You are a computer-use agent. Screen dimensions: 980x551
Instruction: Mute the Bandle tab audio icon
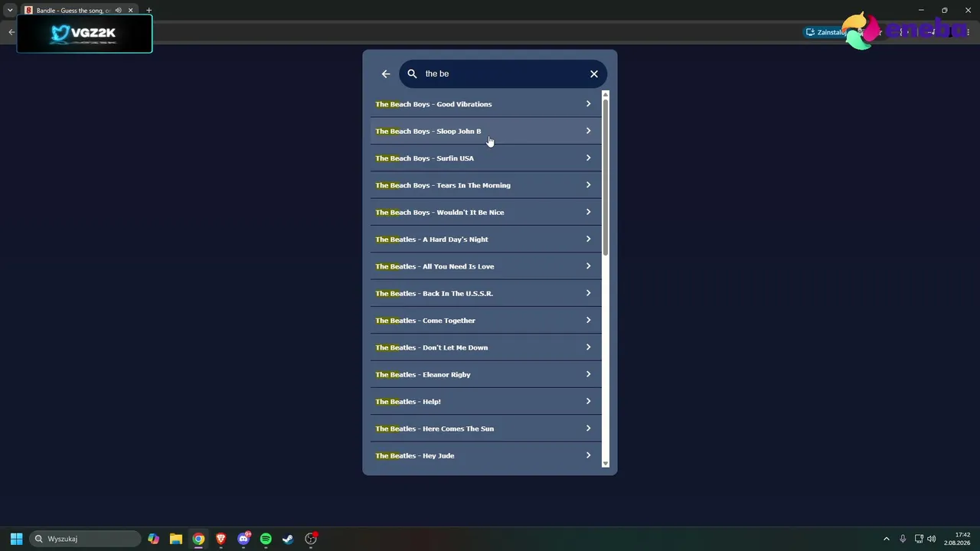pyautogui.click(x=118, y=10)
